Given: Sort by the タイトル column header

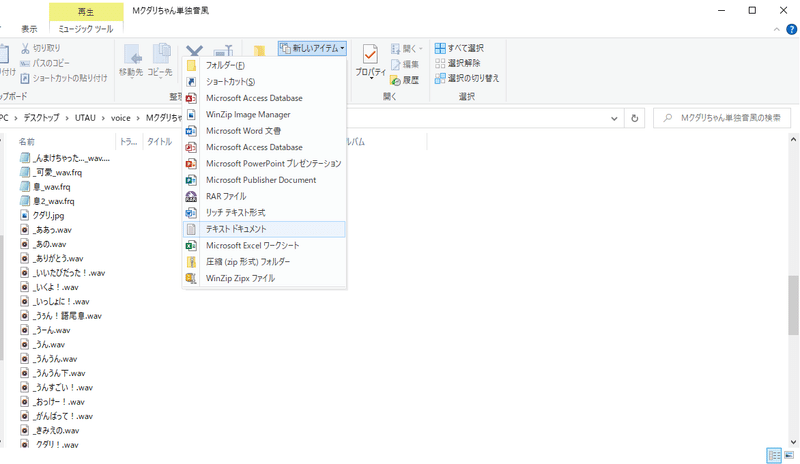Looking at the screenshot, I should [x=160, y=142].
